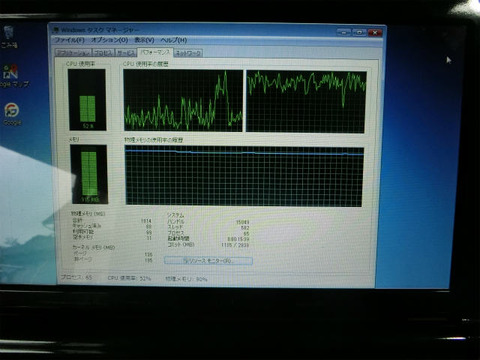This screenshot has height=360, width=480.
Task: Open the Recycle Bin desktop icon
Action: 8,37
